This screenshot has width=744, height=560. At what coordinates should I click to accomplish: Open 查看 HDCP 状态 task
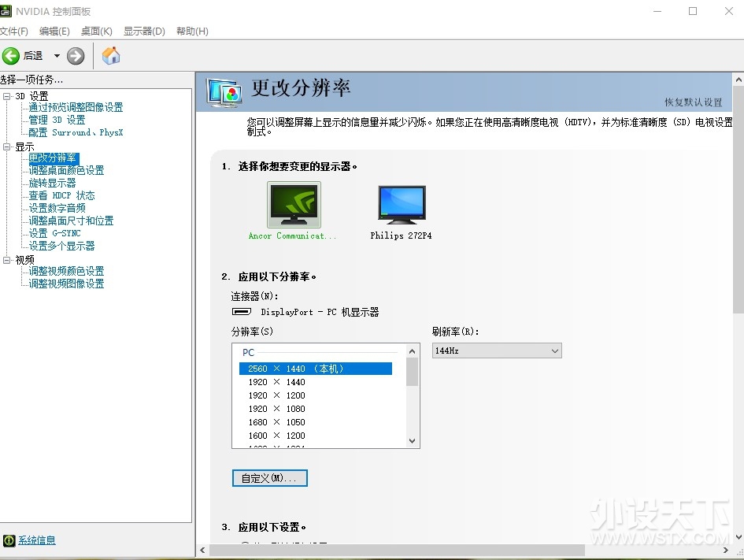point(61,195)
